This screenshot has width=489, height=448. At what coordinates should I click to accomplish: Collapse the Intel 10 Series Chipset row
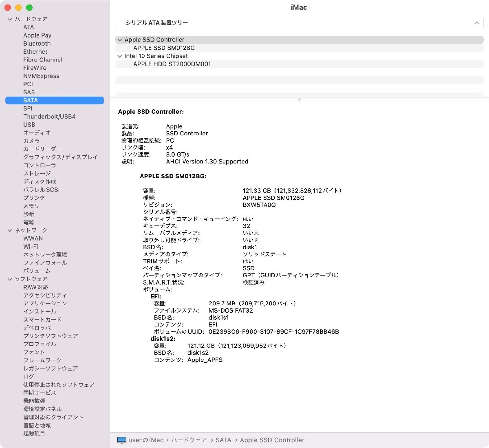click(x=119, y=56)
